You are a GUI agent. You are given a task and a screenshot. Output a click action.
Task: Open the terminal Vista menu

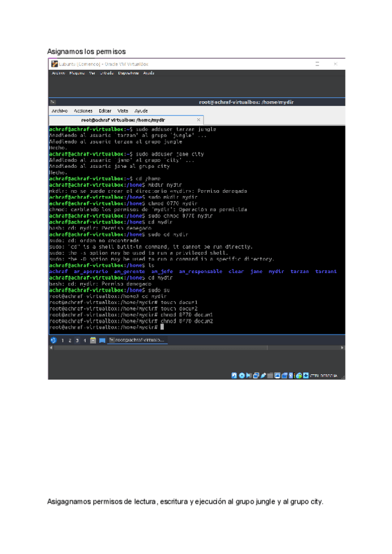click(122, 111)
